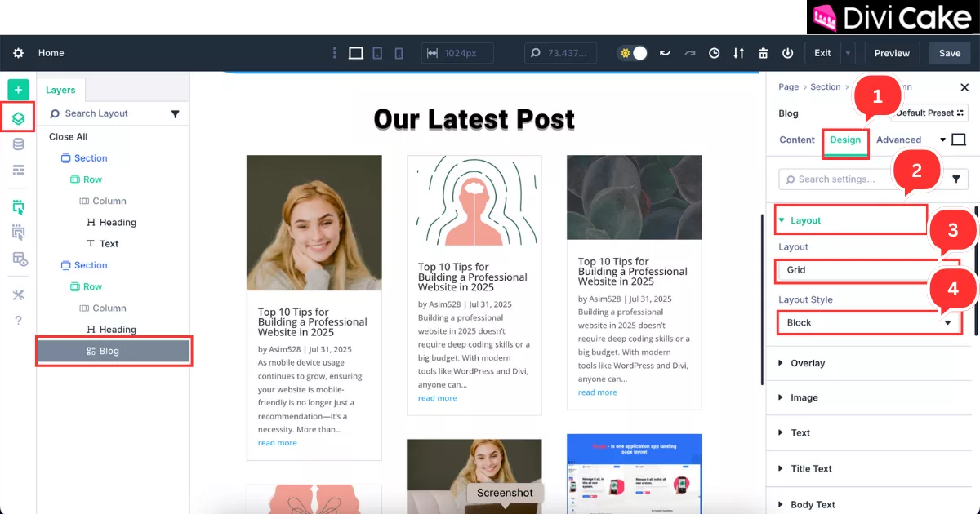980x514 pixels.
Task: Click the blonde woman post thumbnail
Action: click(x=314, y=223)
